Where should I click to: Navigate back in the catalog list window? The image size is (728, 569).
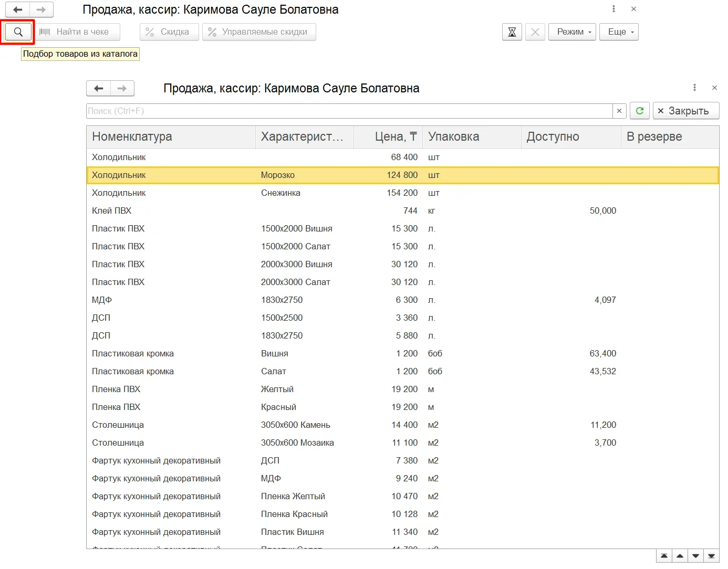click(x=98, y=88)
